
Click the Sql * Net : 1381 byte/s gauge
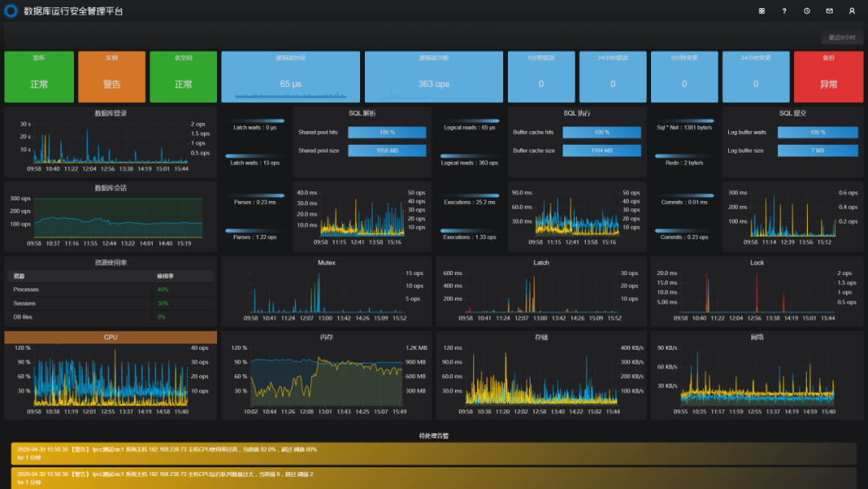(x=684, y=124)
